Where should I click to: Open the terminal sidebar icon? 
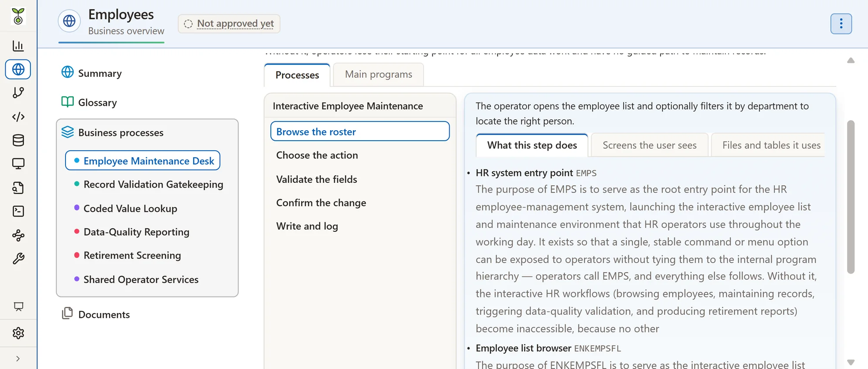pyautogui.click(x=18, y=211)
